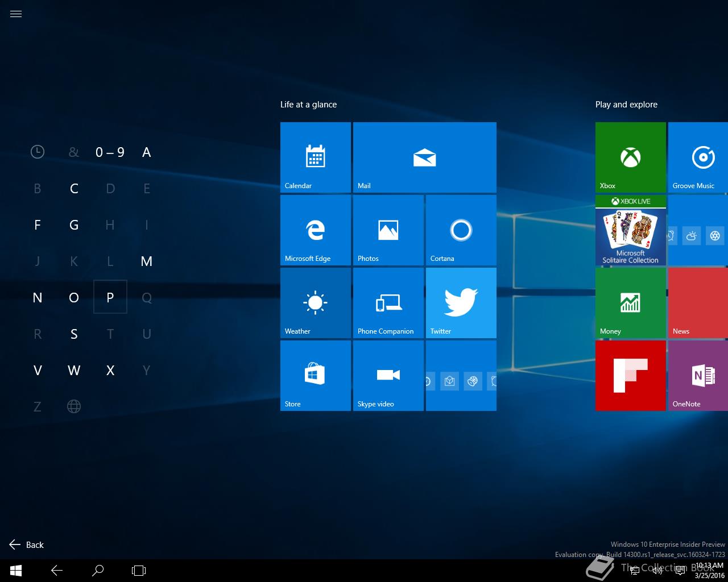Open the Money tile

pyautogui.click(x=631, y=303)
